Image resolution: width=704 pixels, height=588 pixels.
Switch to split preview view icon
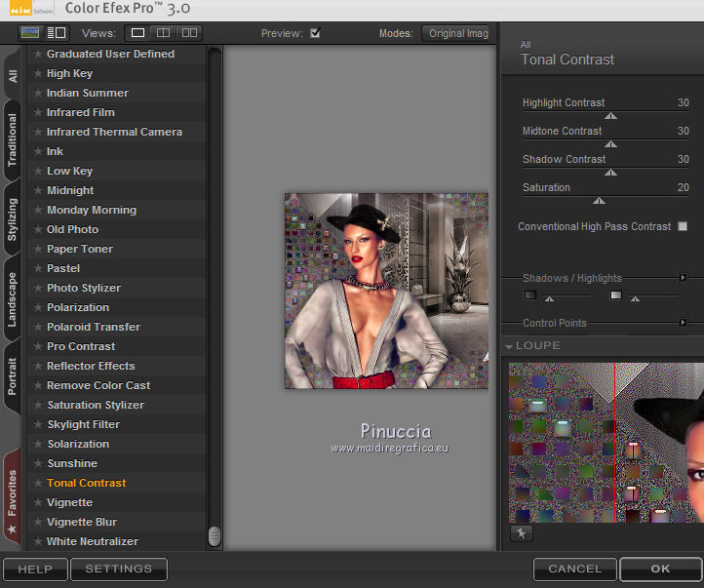tap(164, 33)
